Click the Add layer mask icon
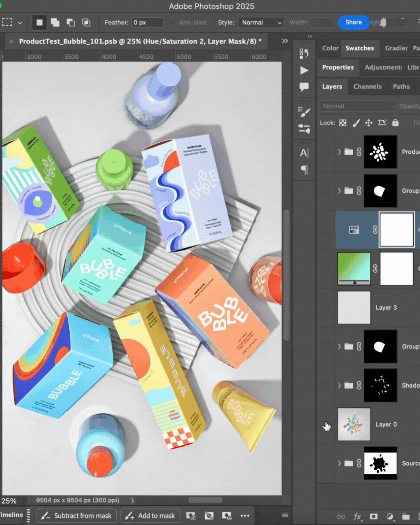420x525 pixels. click(x=374, y=516)
